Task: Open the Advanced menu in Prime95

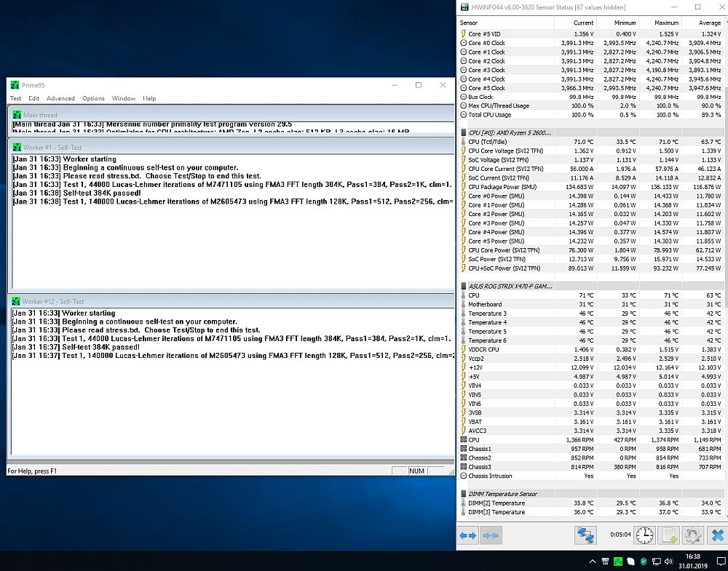Action: click(x=60, y=98)
